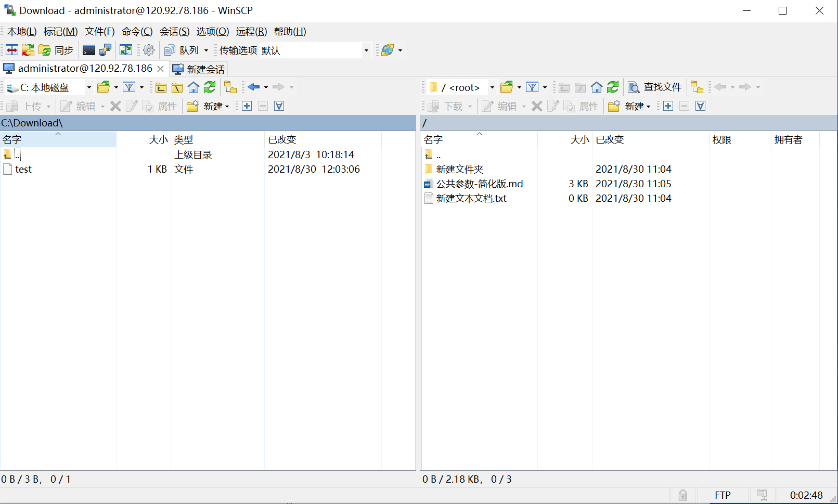The width and height of the screenshot is (838, 504).
Task: Open the 文件(F) menu
Action: point(100,32)
